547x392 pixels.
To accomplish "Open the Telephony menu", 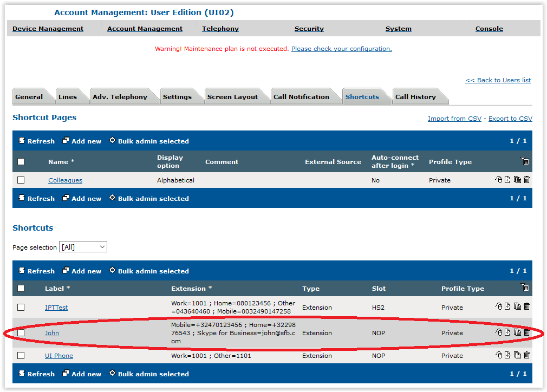I will tap(220, 29).
